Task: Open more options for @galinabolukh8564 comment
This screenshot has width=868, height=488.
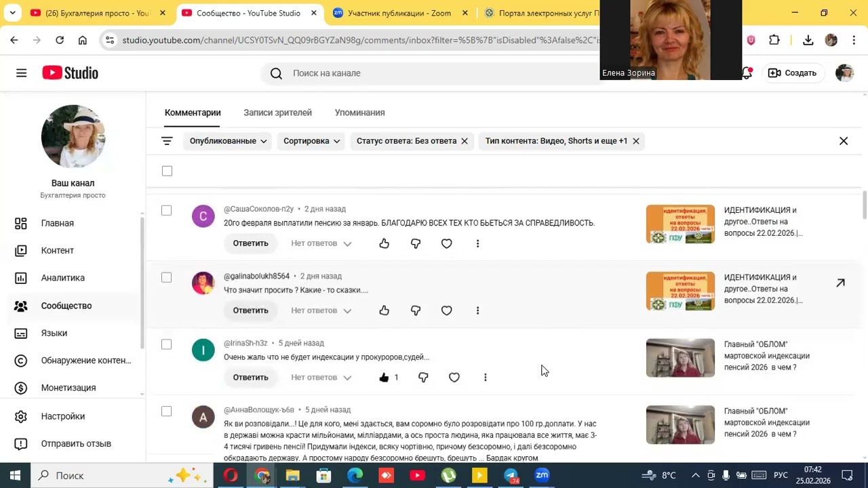Action: 477,310
